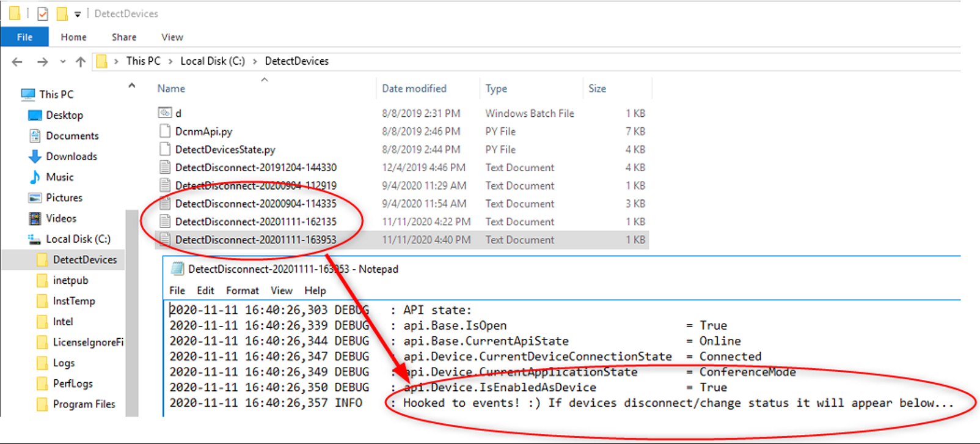980x444 pixels.
Task: Open the Quick Access Toolbar customize dropdown
Action: click(78, 14)
